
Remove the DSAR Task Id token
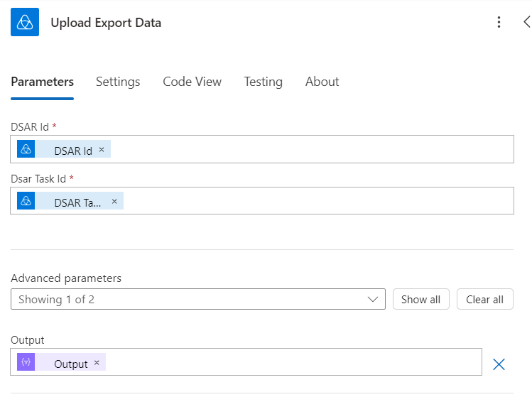pyautogui.click(x=114, y=202)
